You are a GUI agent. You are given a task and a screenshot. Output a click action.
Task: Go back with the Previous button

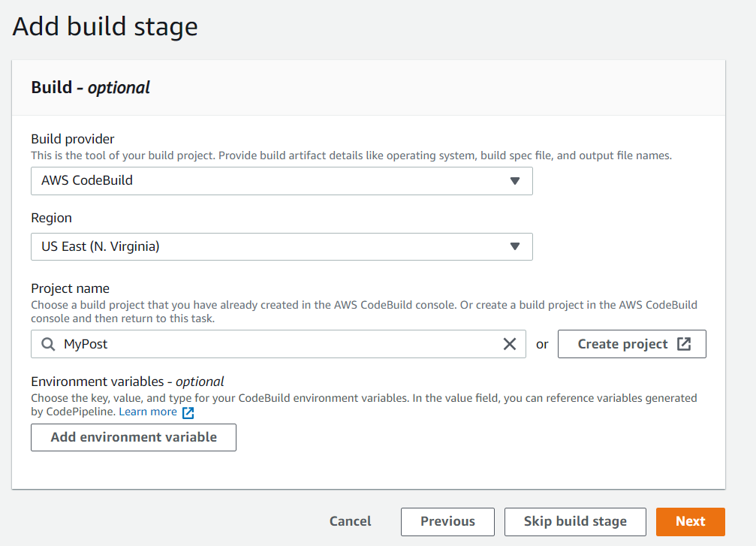(x=447, y=521)
